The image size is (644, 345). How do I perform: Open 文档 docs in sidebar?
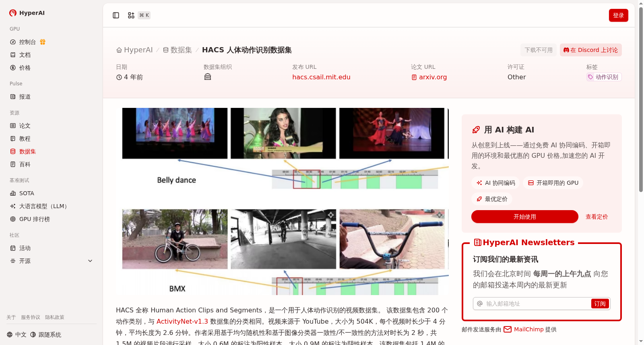(x=25, y=55)
